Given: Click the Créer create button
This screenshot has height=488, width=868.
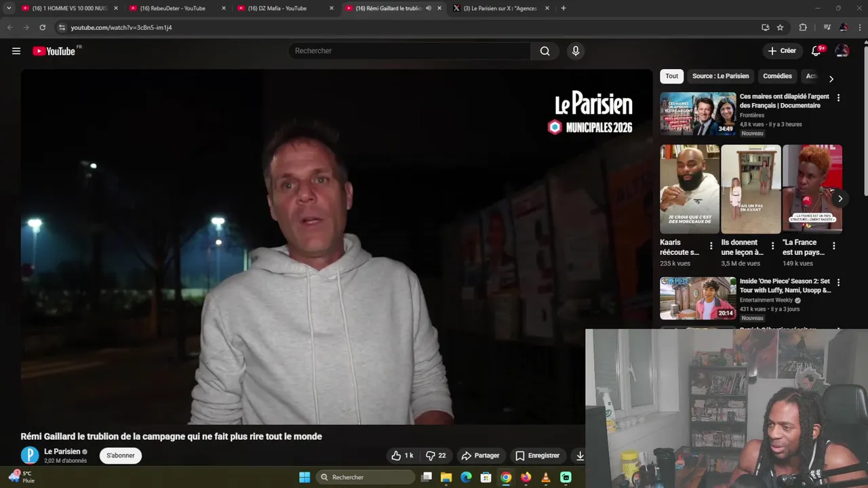Looking at the screenshot, I should pos(782,51).
